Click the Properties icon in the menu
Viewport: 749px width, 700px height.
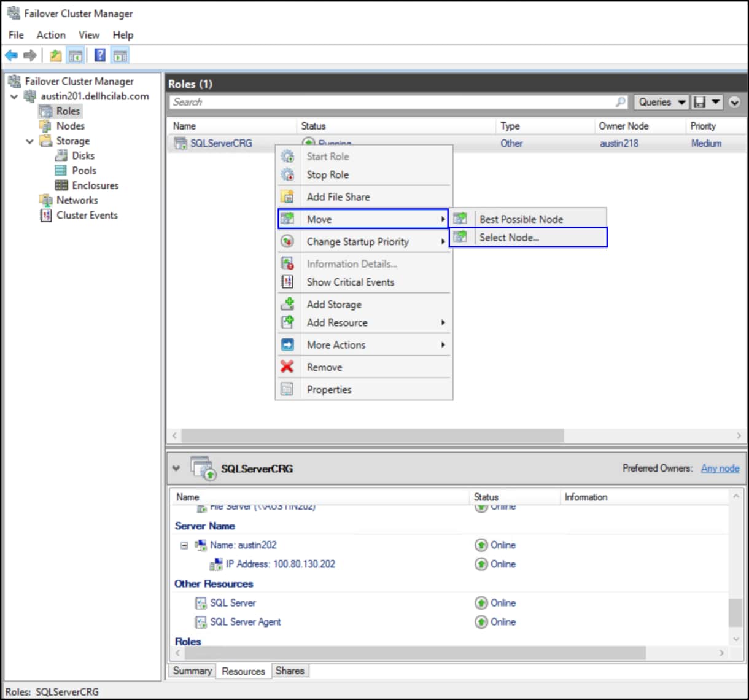click(287, 389)
